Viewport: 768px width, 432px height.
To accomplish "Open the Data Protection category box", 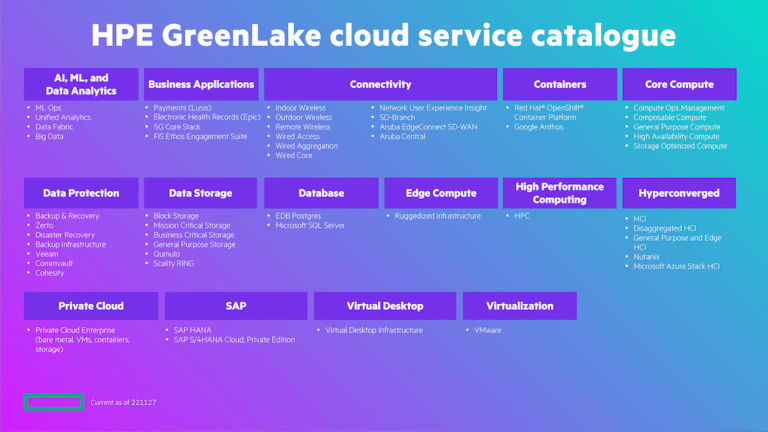I will click(x=81, y=193).
